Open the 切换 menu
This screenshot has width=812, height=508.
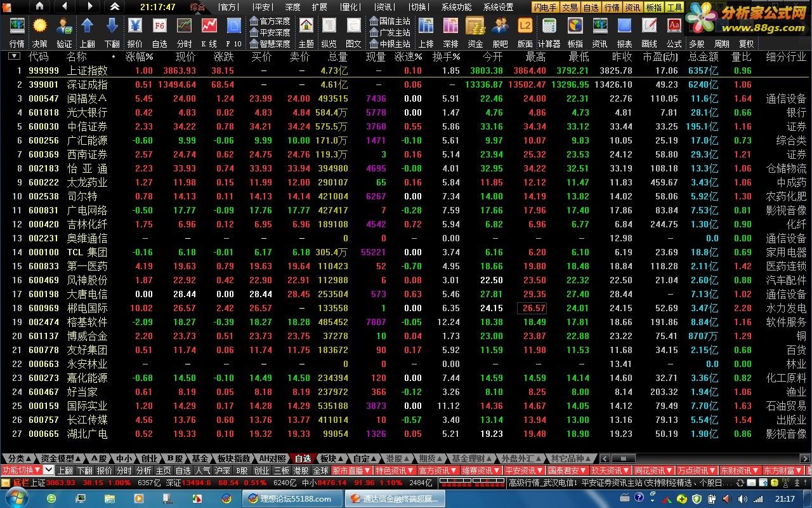coord(418,7)
